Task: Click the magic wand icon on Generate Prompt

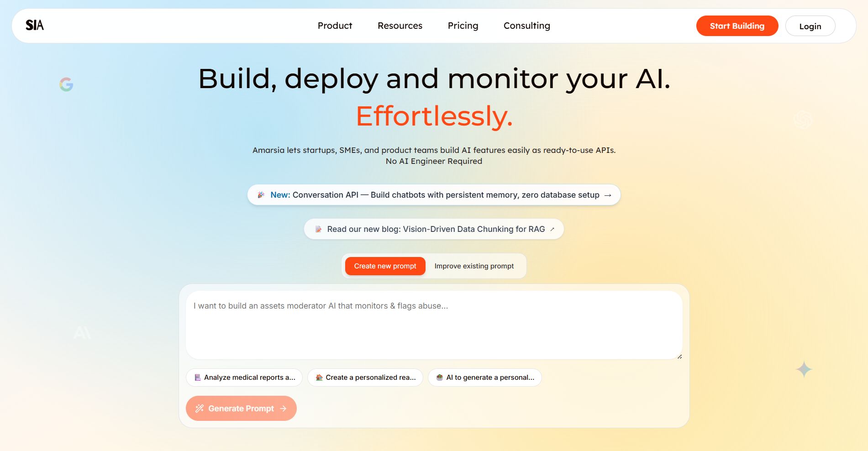Action: 200,409
